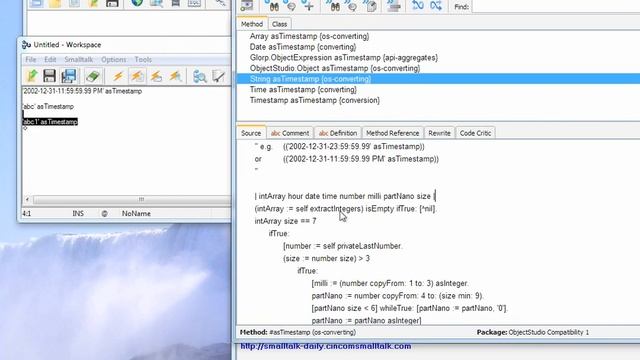This screenshot has width=640, height=360.
Task: Click 'Method: #asTimestamp (os-converting)' status text
Action: point(298,332)
